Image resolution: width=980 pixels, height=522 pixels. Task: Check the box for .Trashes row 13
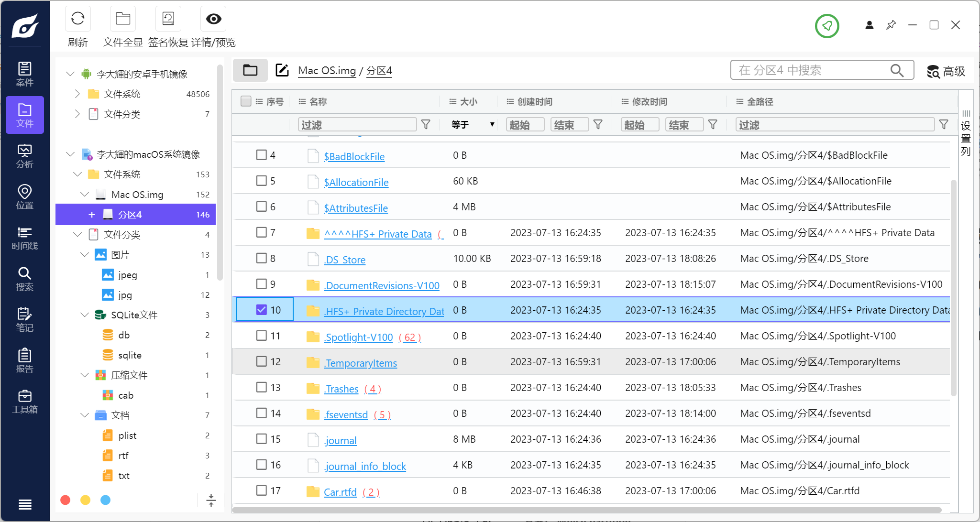point(261,387)
